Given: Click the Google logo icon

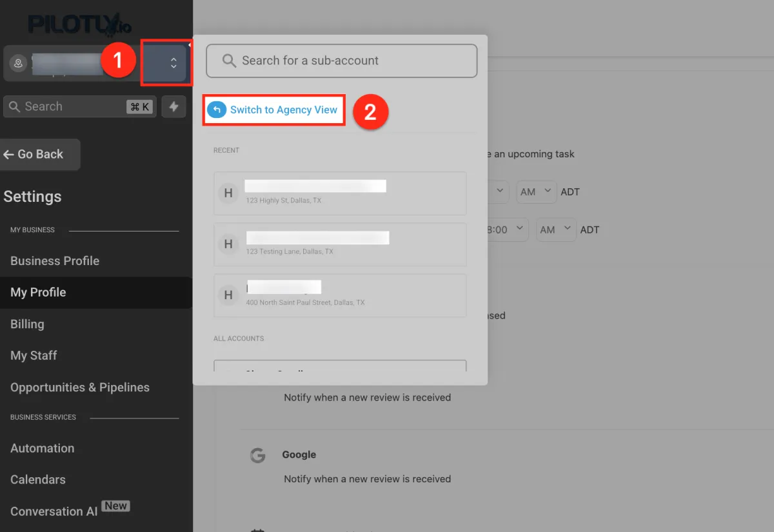Looking at the screenshot, I should [257, 456].
